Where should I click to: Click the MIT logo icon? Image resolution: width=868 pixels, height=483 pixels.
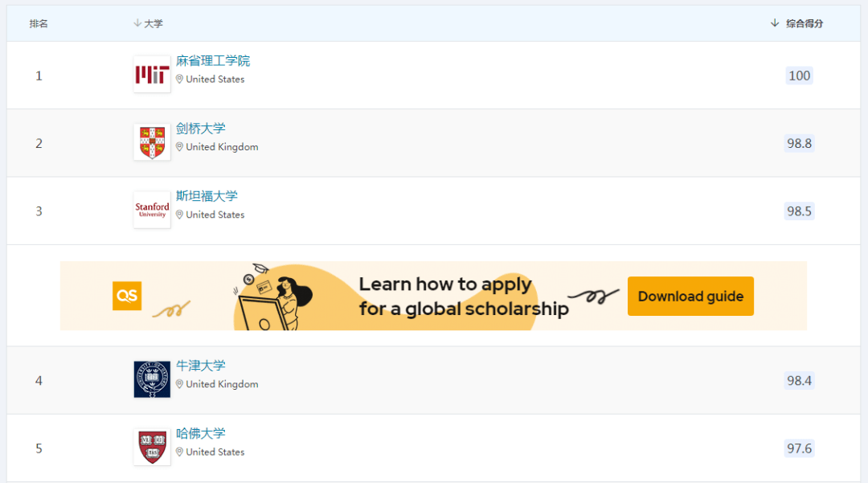tap(152, 75)
